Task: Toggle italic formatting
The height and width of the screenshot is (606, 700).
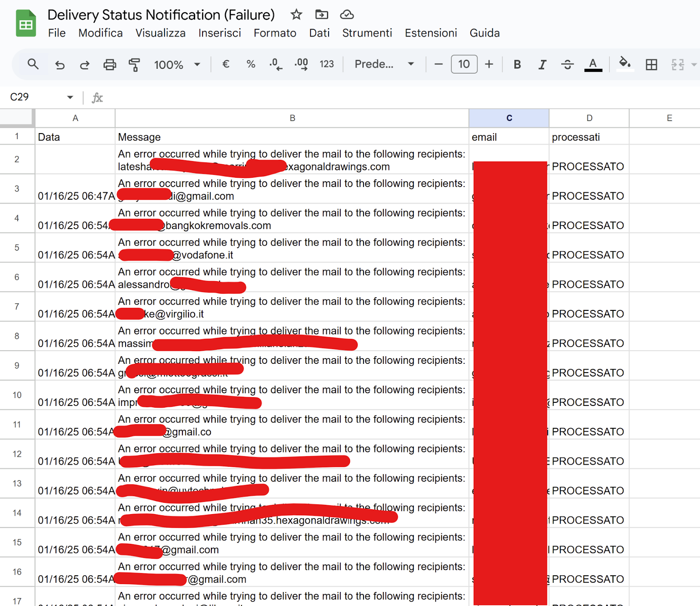Action: click(542, 64)
